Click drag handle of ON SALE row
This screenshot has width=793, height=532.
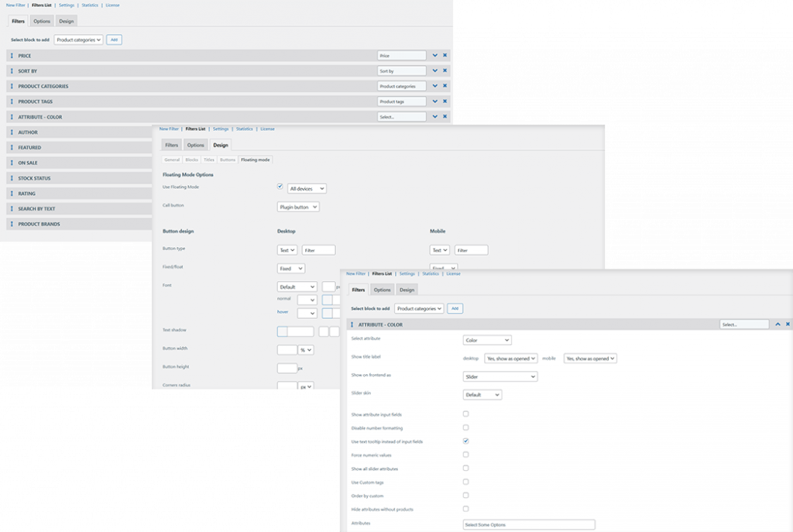[12, 163]
